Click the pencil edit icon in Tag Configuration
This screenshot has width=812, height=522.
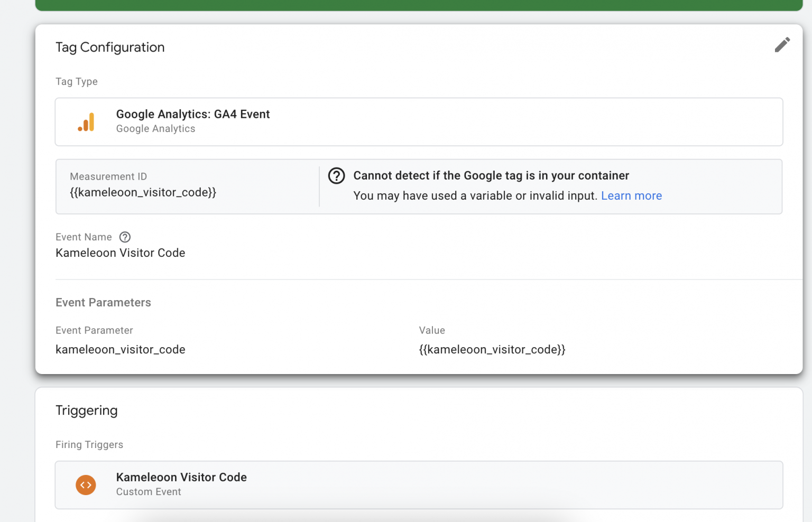coord(782,45)
